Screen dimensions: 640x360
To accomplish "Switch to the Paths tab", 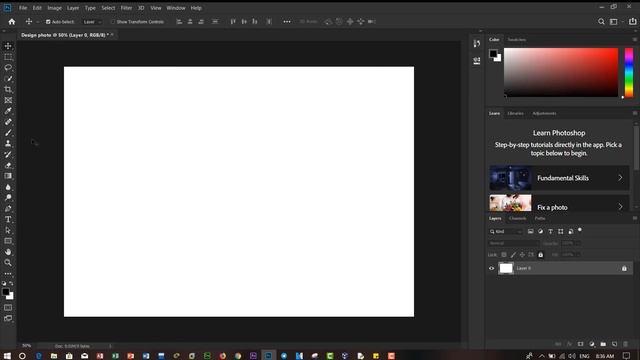I will pyautogui.click(x=540, y=218).
